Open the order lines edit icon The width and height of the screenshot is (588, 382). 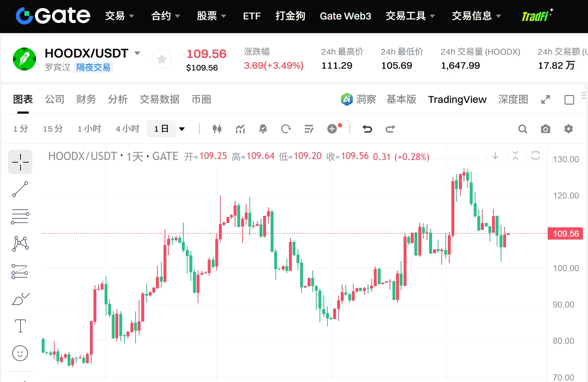pos(309,129)
